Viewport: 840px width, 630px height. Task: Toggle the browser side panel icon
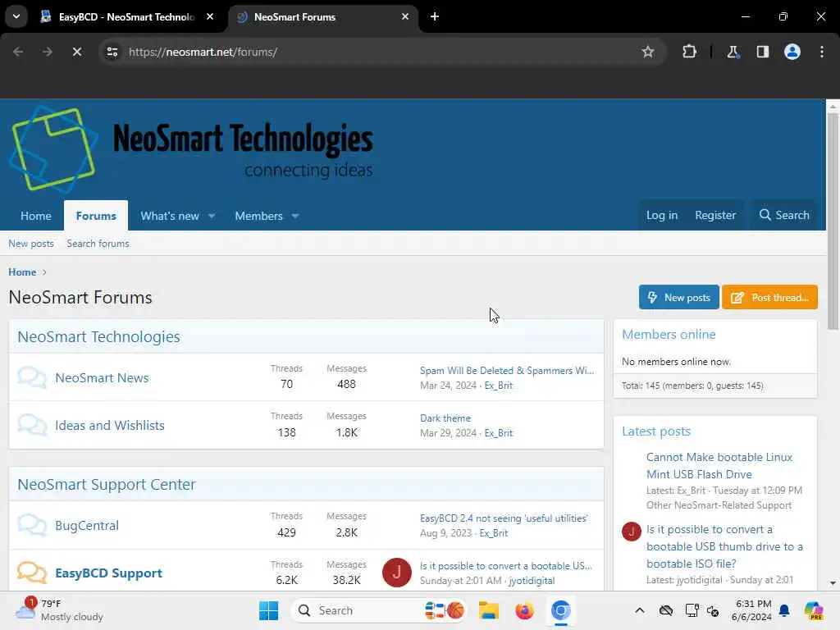pyautogui.click(x=762, y=52)
